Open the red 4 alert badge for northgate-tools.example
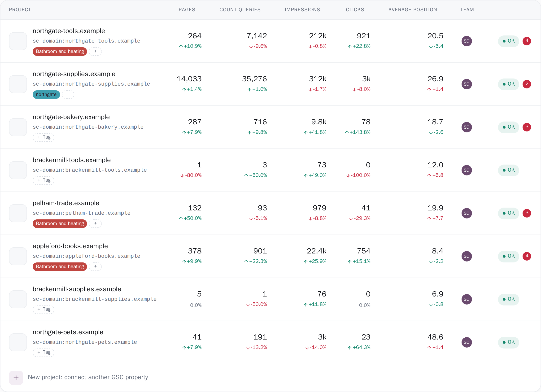The width and height of the screenshot is (541, 392). point(527,41)
